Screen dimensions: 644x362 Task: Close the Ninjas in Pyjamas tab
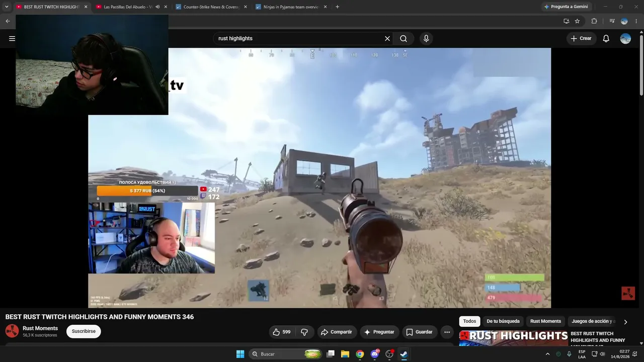click(325, 7)
